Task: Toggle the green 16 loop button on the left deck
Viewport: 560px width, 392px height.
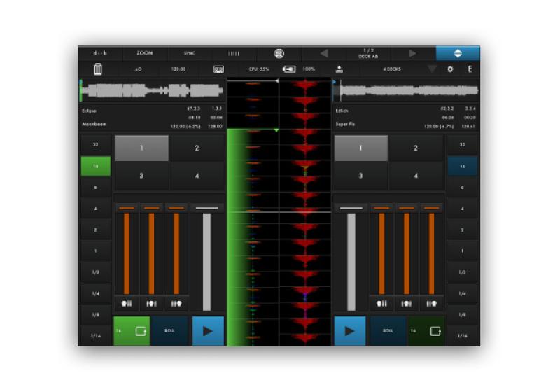Action: pyautogui.click(x=132, y=331)
